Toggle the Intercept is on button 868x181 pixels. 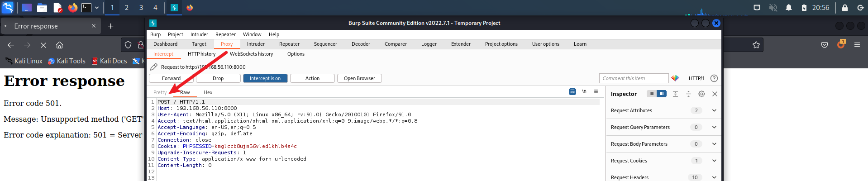(x=265, y=78)
